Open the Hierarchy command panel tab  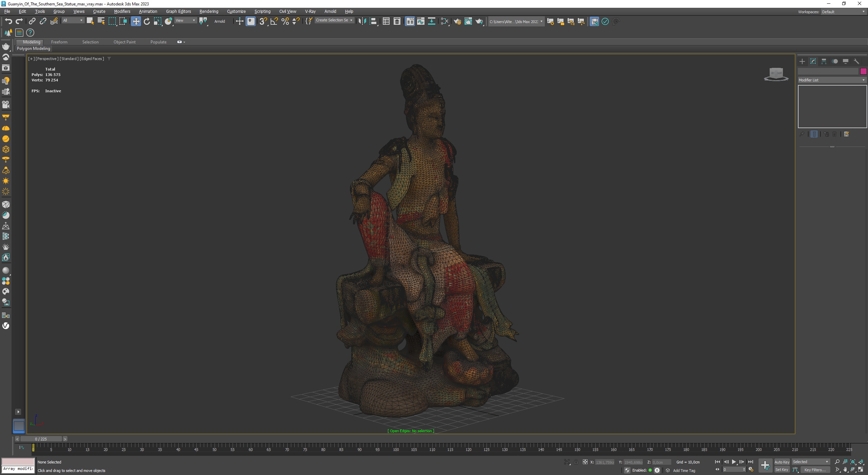click(x=824, y=61)
